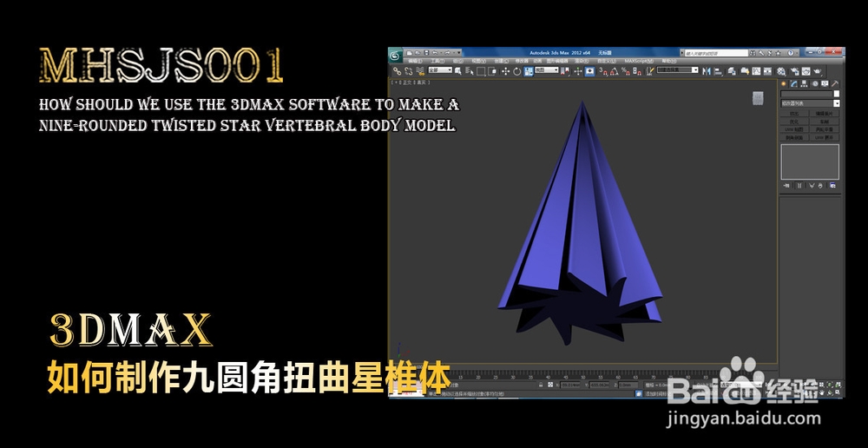This screenshot has height=448, width=868.
Task: Activate the Select and Rotate tool
Action: pyautogui.click(x=517, y=71)
